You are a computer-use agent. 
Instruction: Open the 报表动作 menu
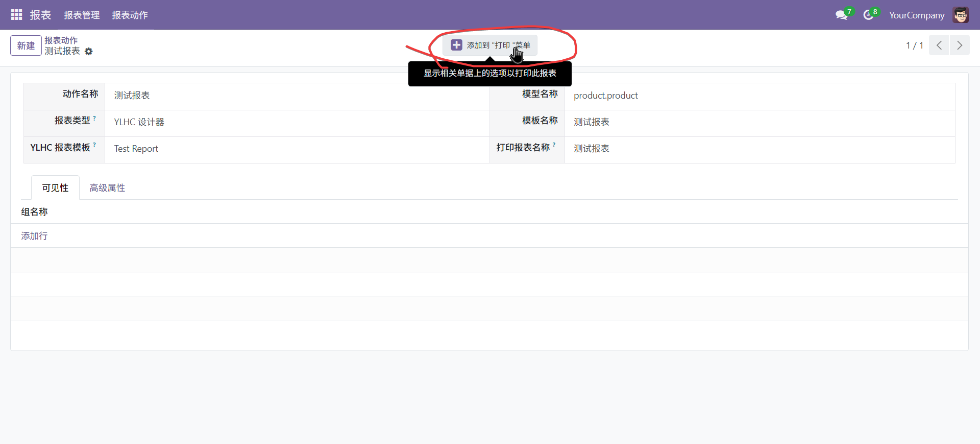[x=130, y=15]
